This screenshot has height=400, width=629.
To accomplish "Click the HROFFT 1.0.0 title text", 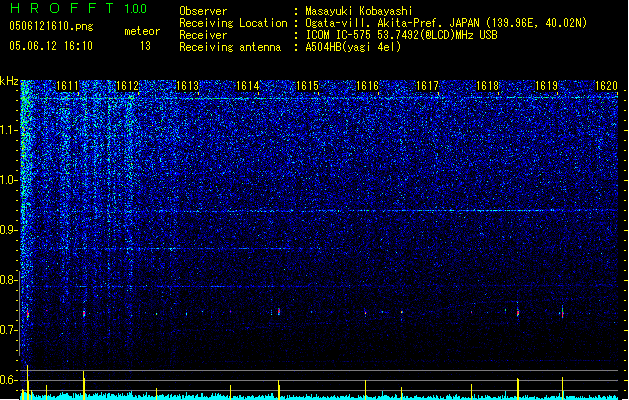I will click(x=78, y=8).
